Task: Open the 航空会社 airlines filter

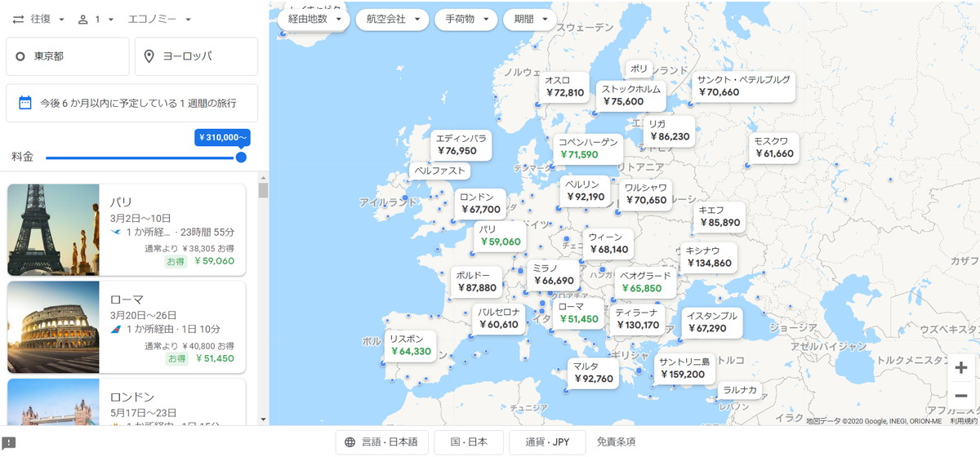Action: pos(393,19)
